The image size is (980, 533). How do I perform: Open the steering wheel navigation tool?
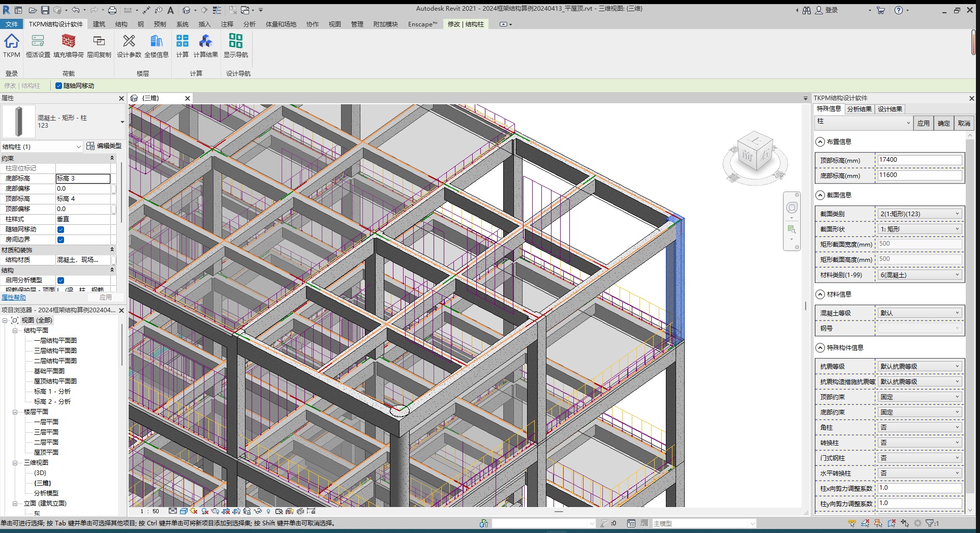click(792, 208)
